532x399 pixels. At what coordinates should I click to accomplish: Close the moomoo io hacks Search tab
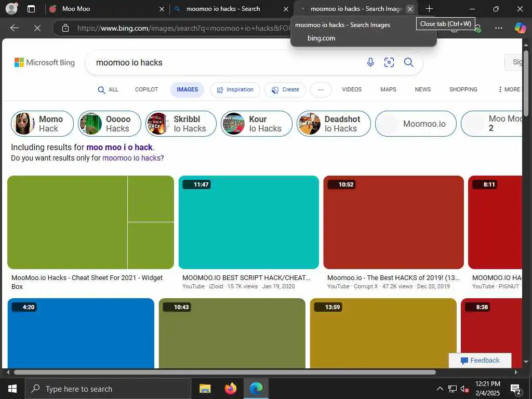click(x=286, y=9)
